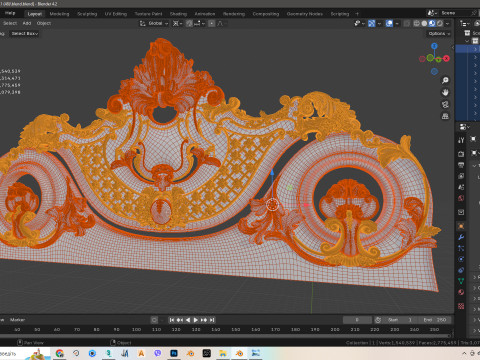Toggle viewport gizmos display
Image resolution: width=480 pixels, height=360 pixels.
(372, 23)
